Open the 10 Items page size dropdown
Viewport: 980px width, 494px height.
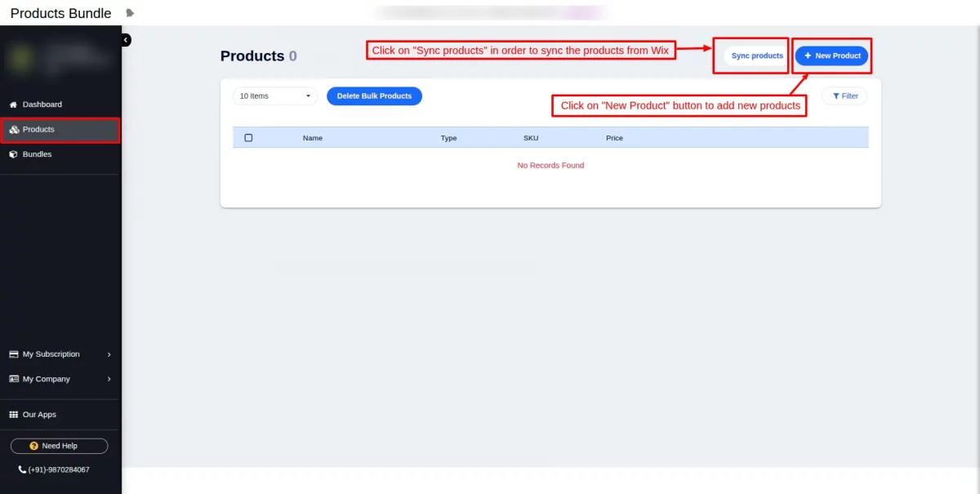tap(275, 96)
